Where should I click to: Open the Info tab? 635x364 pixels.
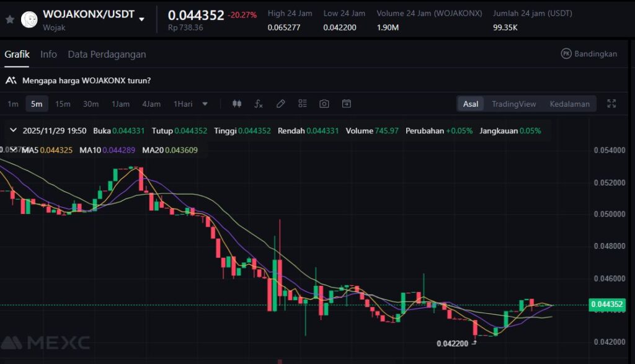coord(48,55)
